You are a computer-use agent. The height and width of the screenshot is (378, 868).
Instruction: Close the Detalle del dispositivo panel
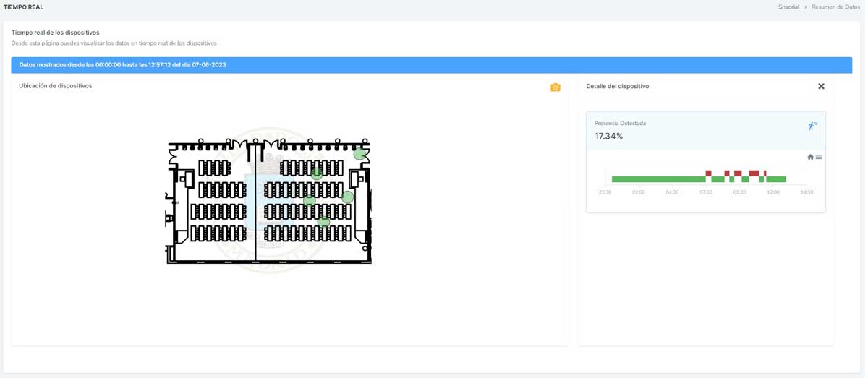(x=821, y=86)
